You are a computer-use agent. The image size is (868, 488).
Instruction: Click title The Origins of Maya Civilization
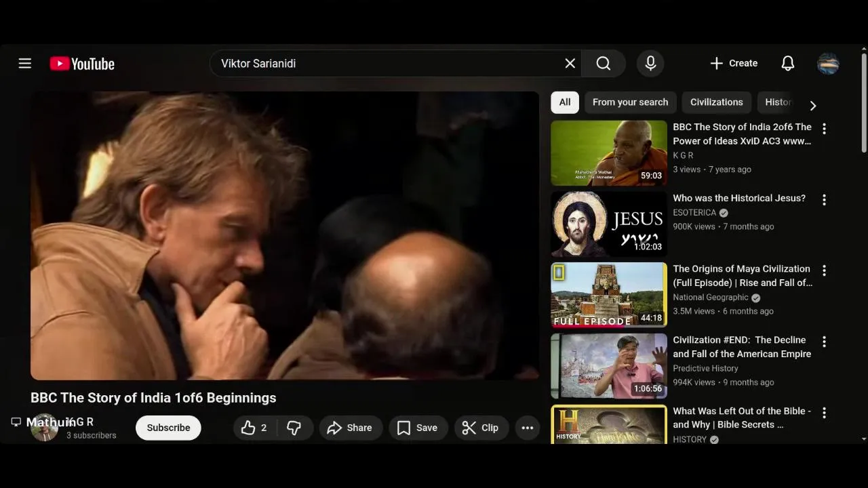coord(743,276)
